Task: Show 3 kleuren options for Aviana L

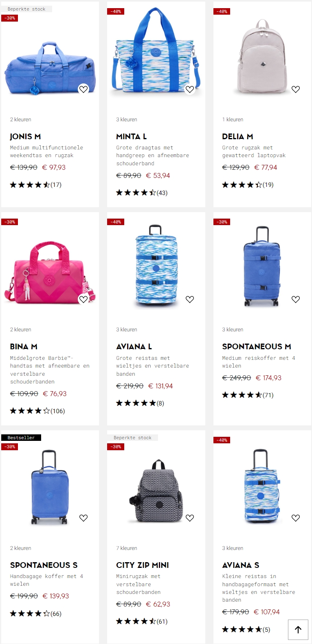Action: [127, 329]
